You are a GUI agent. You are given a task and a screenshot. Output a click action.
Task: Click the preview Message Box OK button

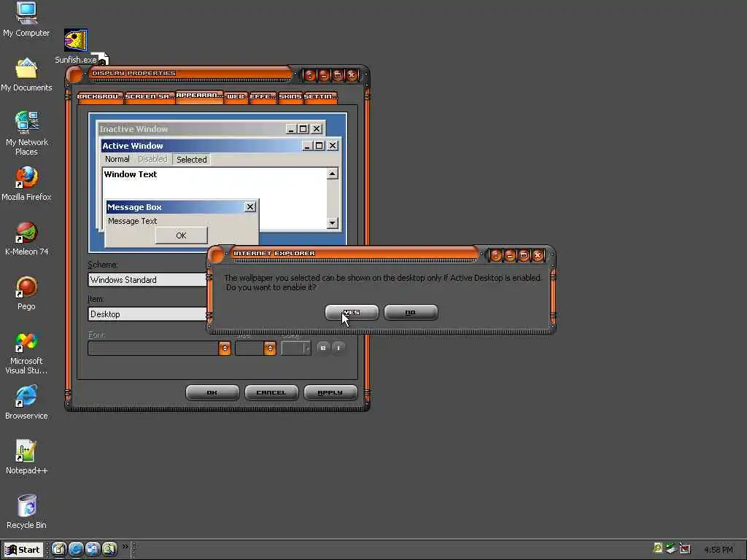pos(181,236)
